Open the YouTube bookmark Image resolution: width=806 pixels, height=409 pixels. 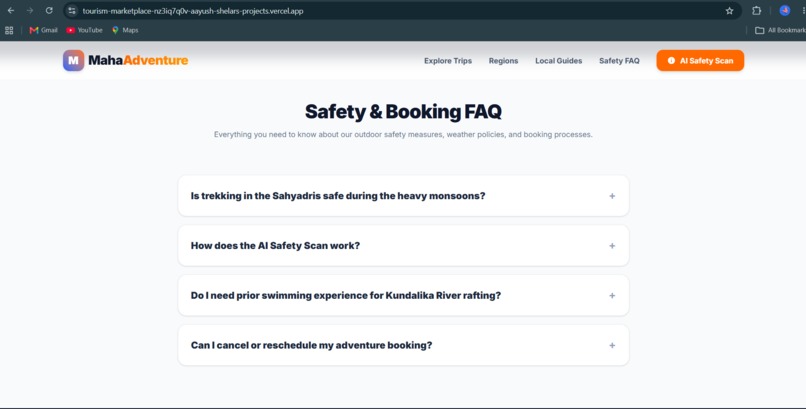(84, 30)
